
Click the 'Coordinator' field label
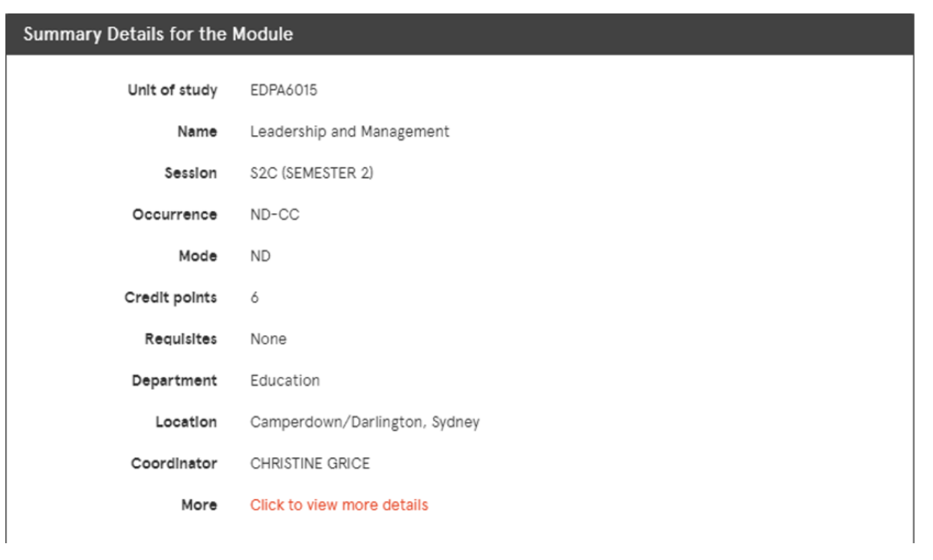[x=174, y=464]
